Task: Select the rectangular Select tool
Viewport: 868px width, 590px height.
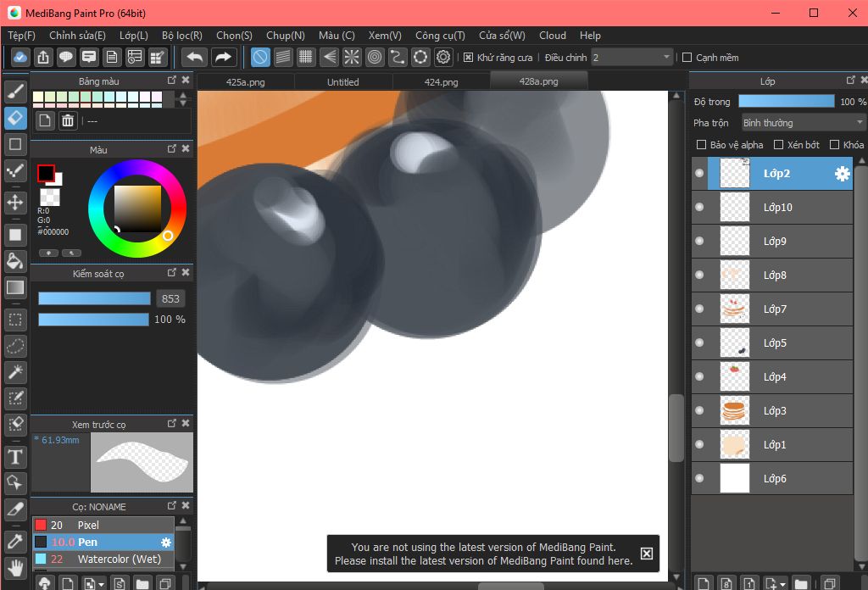Action: pyautogui.click(x=15, y=320)
